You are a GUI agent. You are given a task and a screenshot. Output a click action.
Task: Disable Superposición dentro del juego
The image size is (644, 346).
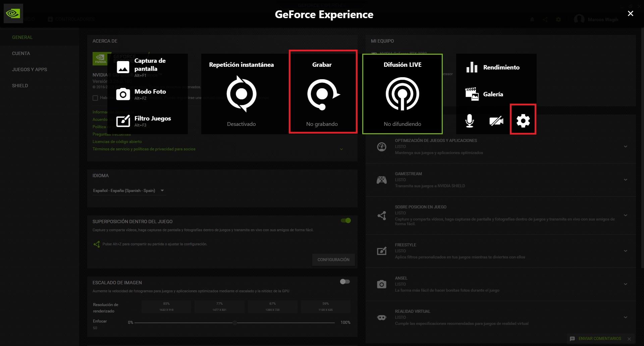tap(346, 220)
